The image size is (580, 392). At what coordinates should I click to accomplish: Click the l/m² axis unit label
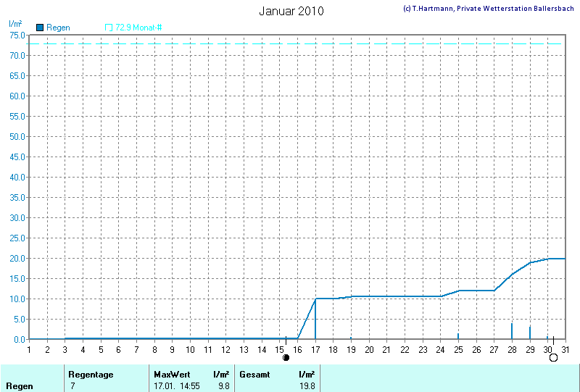pos(15,24)
